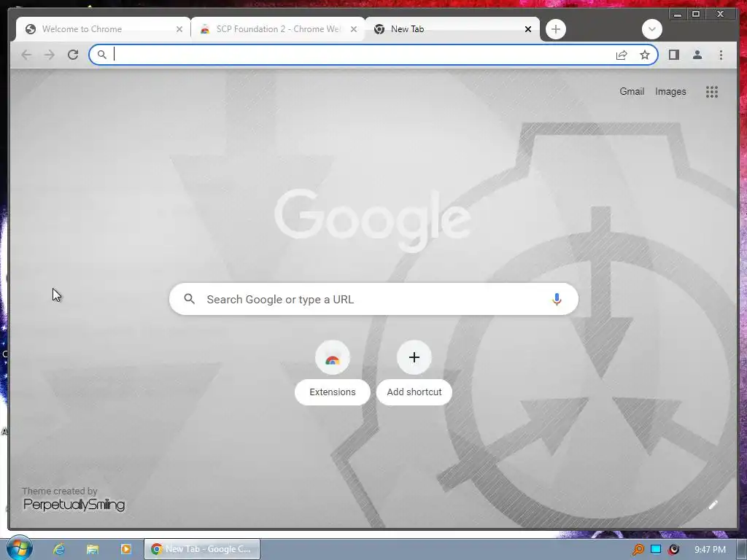
Task: Click the round black-and-red tray icon
Action: pos(673,550)
